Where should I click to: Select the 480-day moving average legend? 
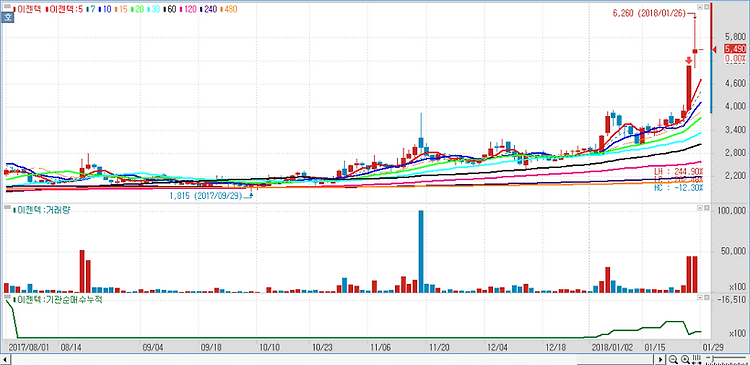point(229,9)
